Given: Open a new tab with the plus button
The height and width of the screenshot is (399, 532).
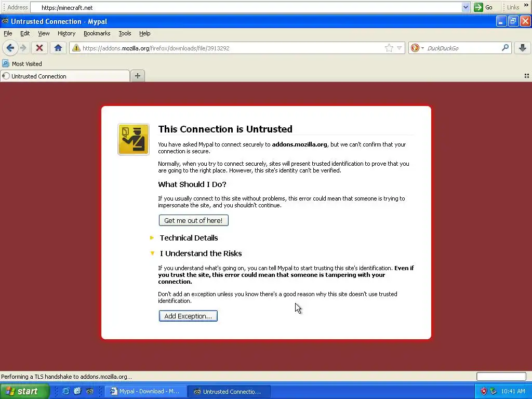Looking at the screenshot, I should [137, 76].
